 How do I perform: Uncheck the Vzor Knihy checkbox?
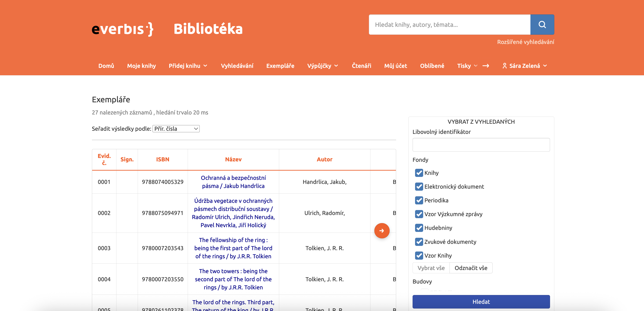[419, 256]
